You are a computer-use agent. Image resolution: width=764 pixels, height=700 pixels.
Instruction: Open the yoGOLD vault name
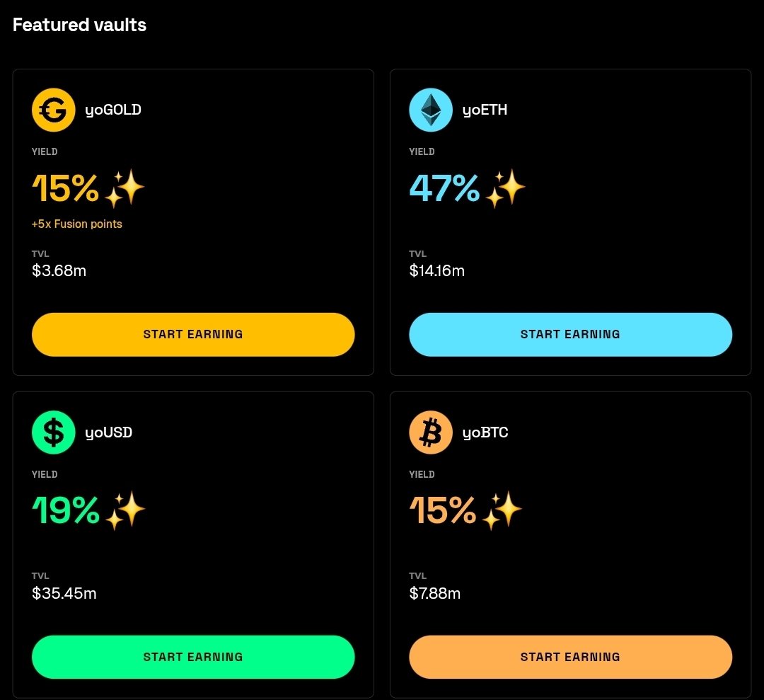(113, 110)
